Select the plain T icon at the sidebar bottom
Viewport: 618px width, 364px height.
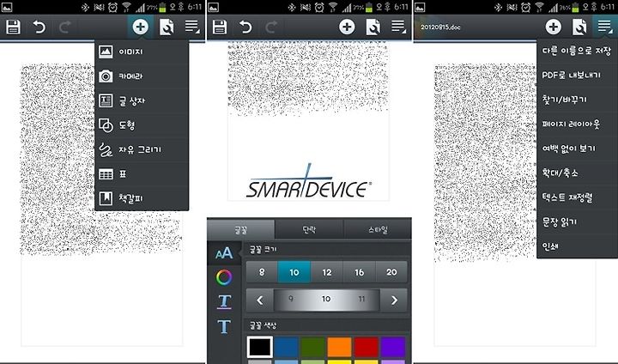click(224, 326)
